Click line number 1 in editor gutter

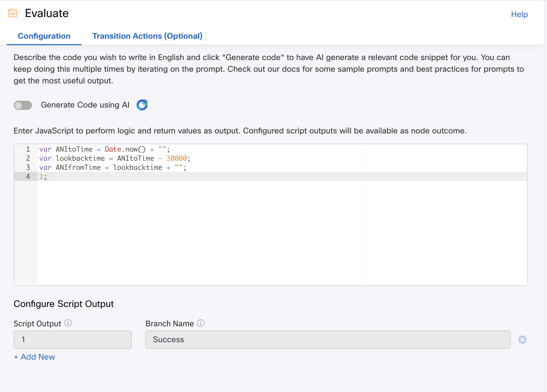click(28, 149)
